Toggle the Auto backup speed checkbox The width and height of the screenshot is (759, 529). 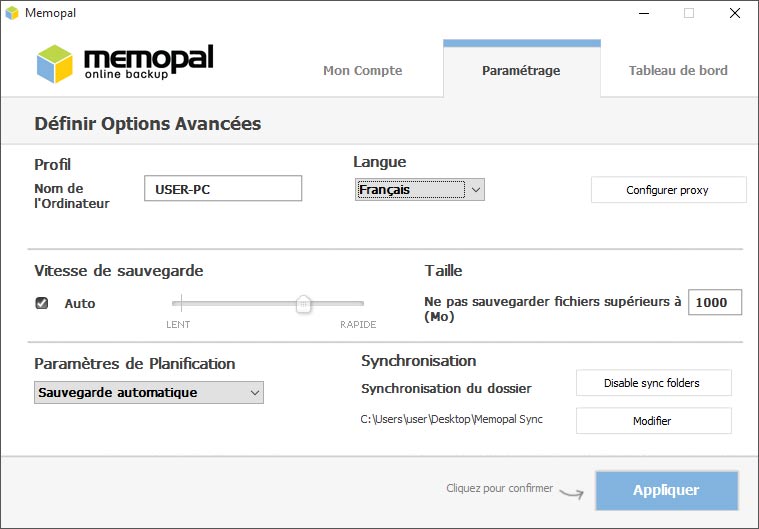pos(42,303)
